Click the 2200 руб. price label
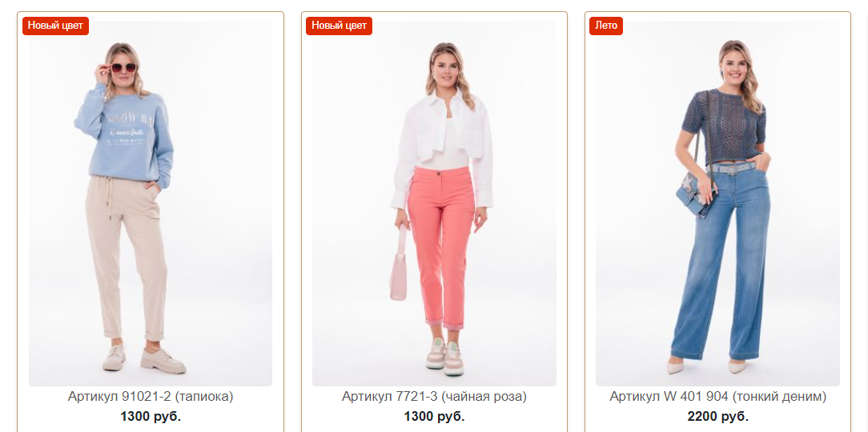868x432 pixels. click(x=717, y=416)
